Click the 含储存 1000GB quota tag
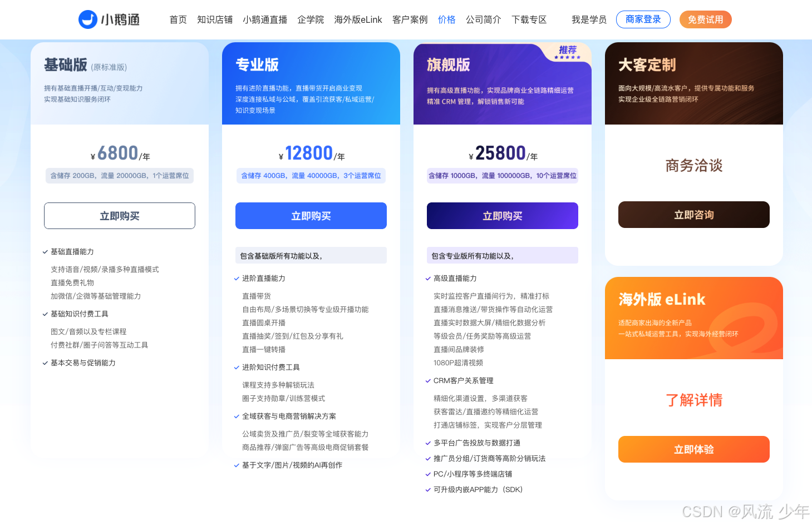Image resolution: width=812 pixels, height=526 pixels. (503, 176)
